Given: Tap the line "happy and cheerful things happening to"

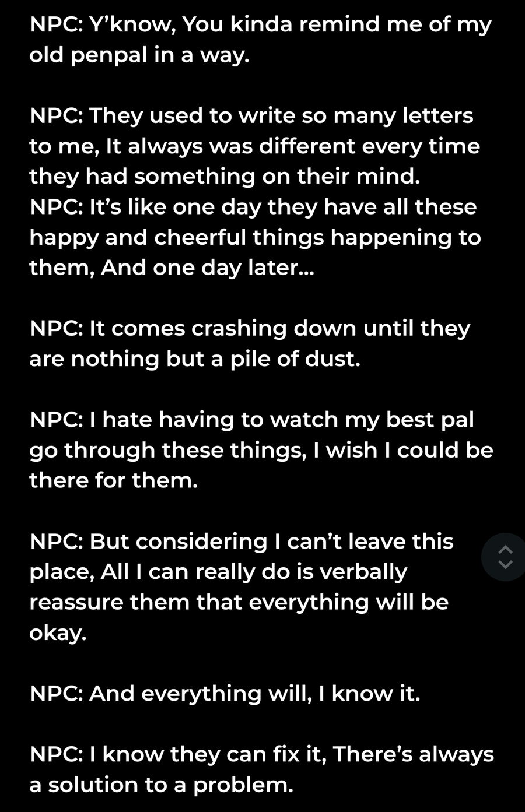Looking at the screenshot, I should (255, 237).
